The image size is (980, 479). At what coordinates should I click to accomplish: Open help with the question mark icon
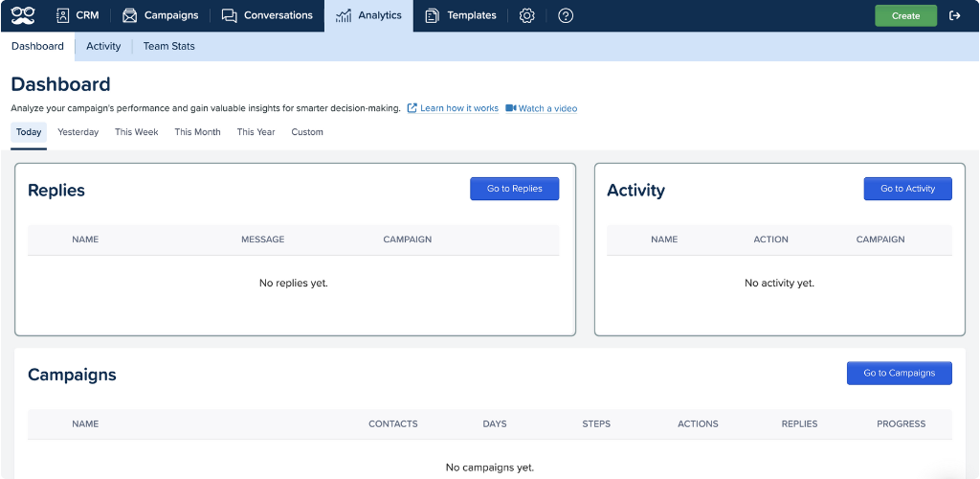click(566, 15)
